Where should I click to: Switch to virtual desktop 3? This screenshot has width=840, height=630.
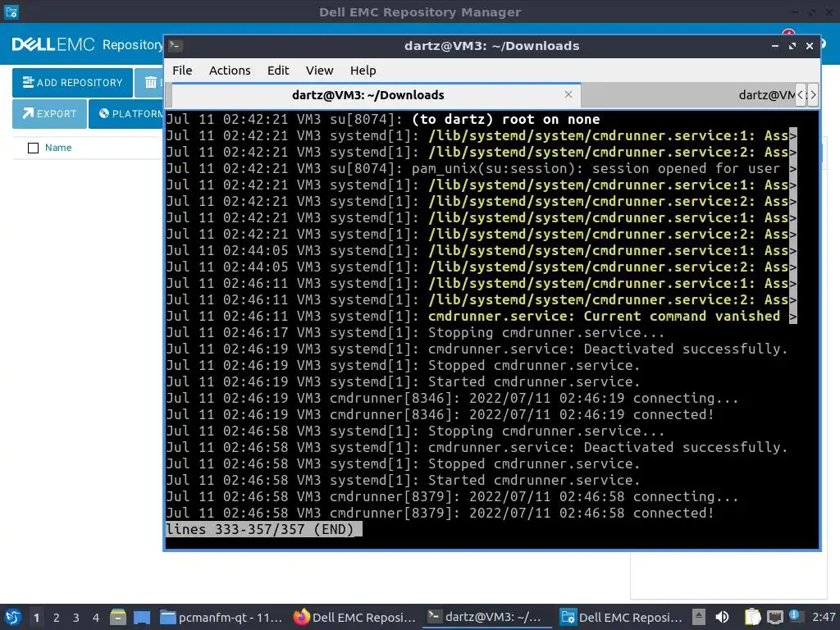pyautogui.click(x=76, y=618)
